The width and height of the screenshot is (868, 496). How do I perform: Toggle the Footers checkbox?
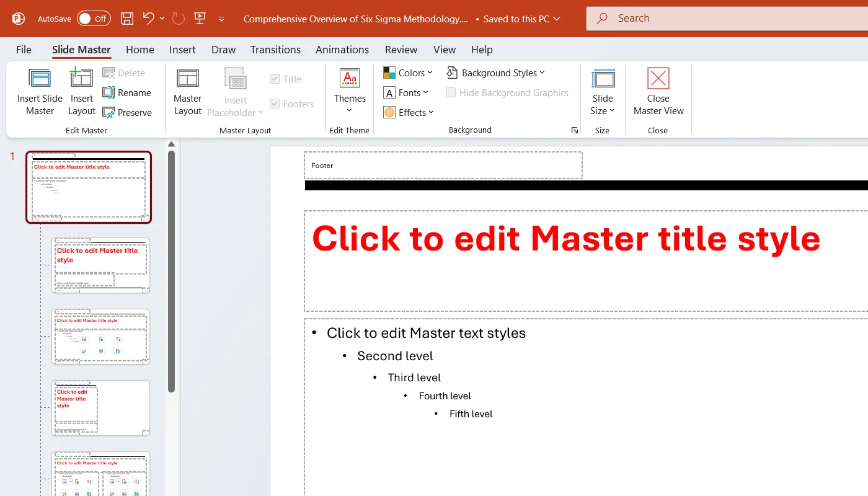[x=275, y=104]
